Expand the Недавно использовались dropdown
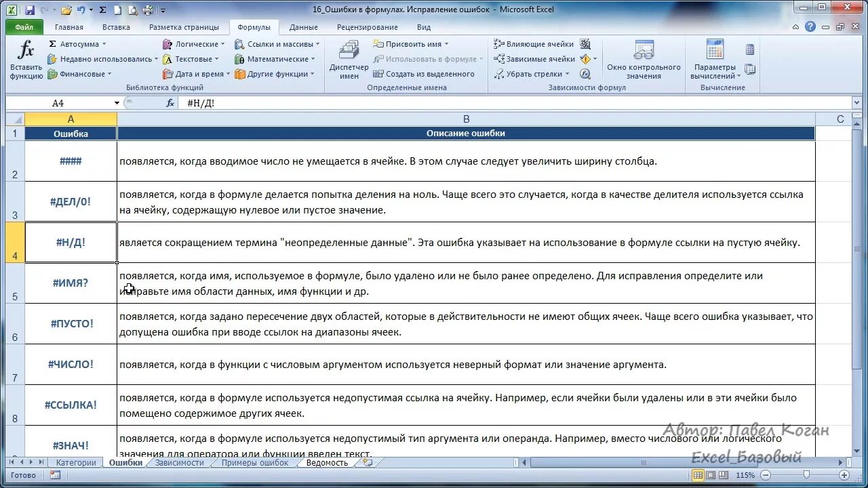 (157, 59)
